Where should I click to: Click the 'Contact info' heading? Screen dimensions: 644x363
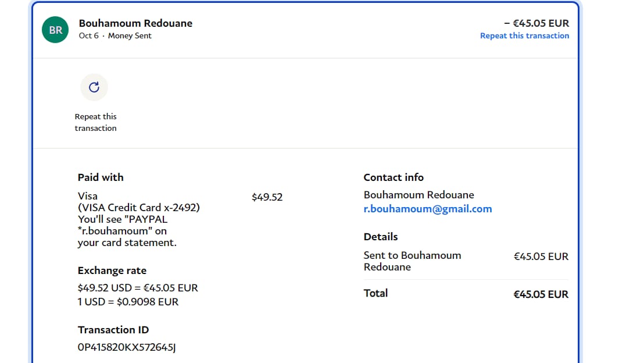pos(393,177)
